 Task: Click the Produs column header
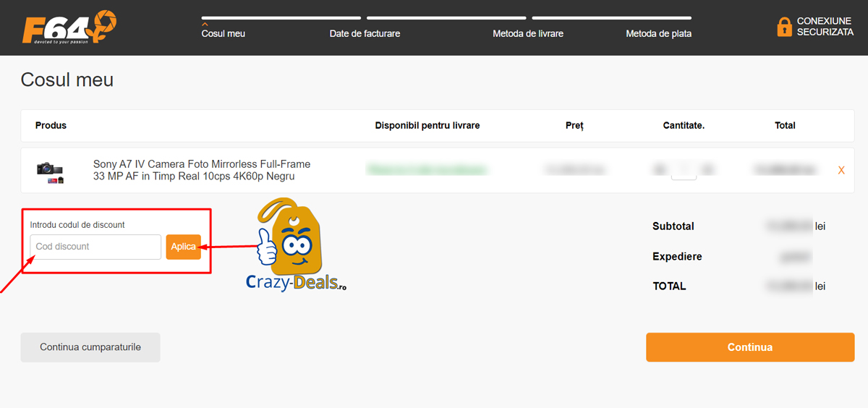point(51,126)
